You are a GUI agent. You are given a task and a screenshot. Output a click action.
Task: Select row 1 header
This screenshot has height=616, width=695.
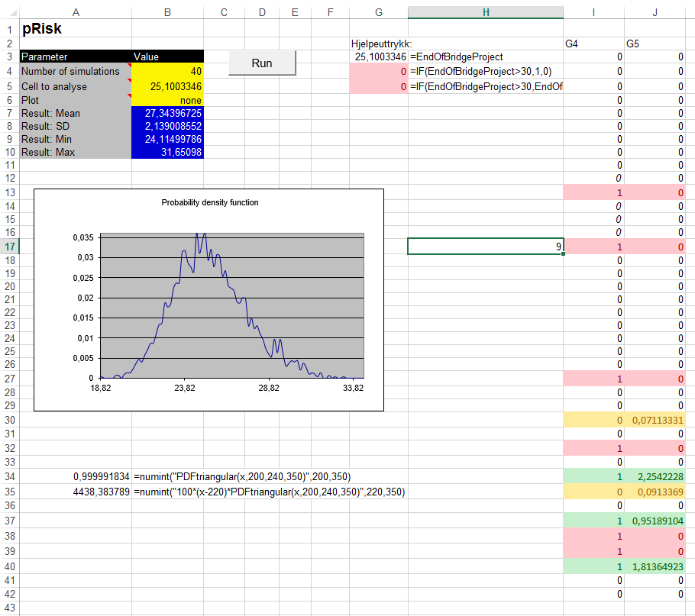coord(10,30)
